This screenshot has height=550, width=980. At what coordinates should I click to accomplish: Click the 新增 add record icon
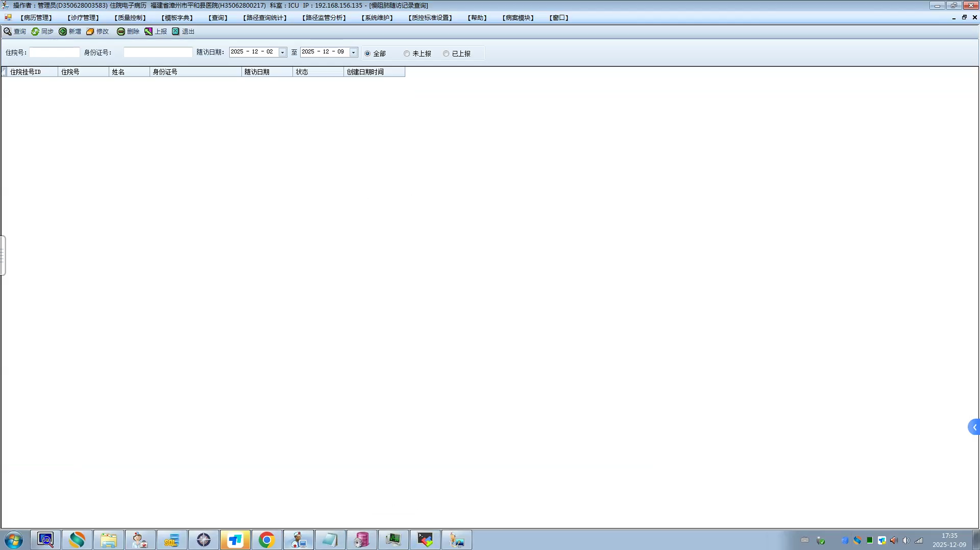click(x=63, y=32)
